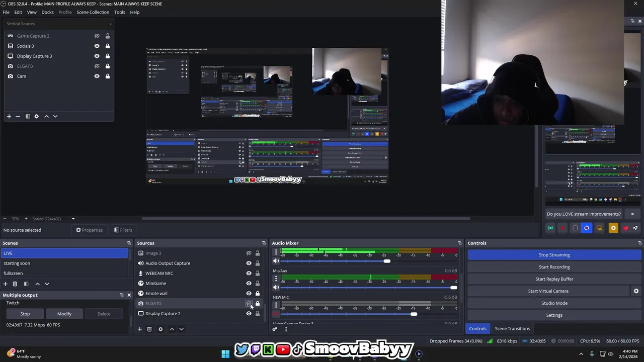644x362 pixels.
Task: Open scene filters icon in Scenes toolbar
Action: (26, 284)
